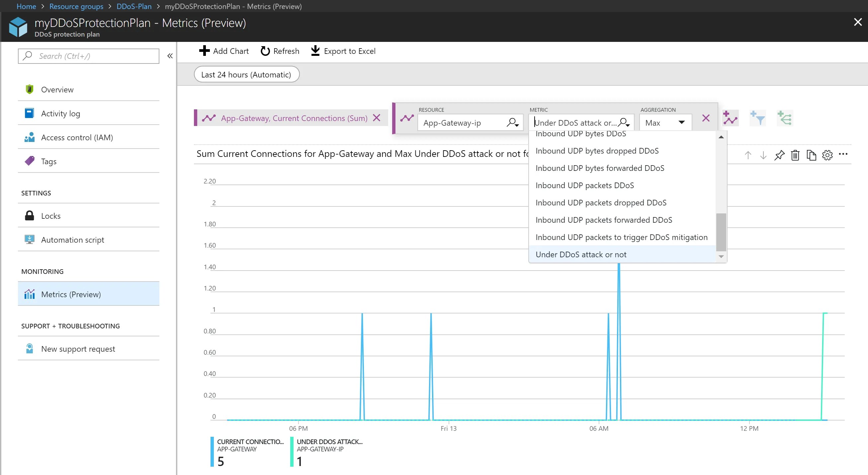This screenshot has height=475, width=868.
Task: Focus the Search (Ctrl+/) box
Action: click(89, 56)
